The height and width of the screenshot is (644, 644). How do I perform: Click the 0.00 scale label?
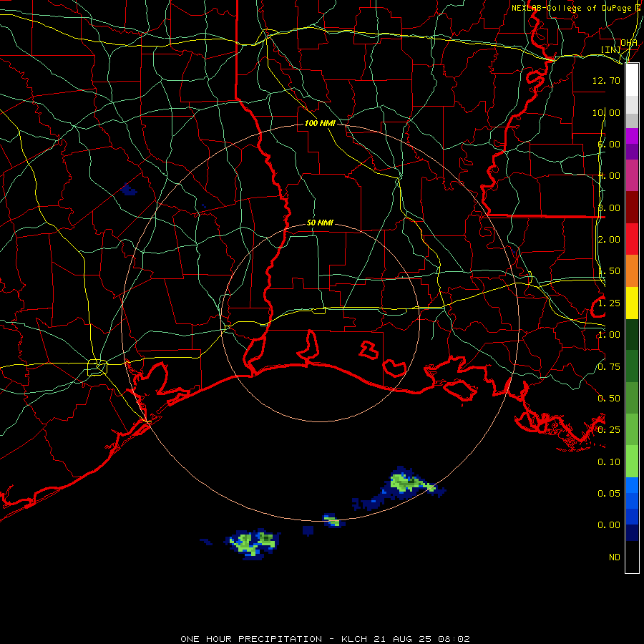tap(609, 525)
